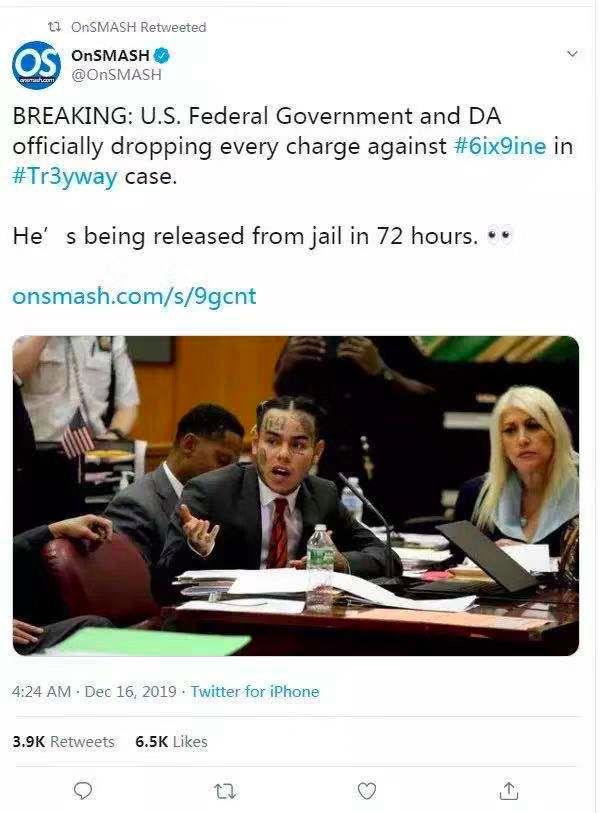Like the tweet with the heart icon
This screenshot has height=813, width=600.
coord(367,791)
